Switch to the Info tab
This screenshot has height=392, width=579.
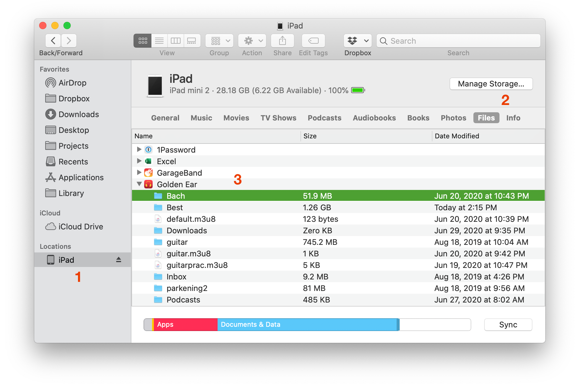tap(513, 118)
